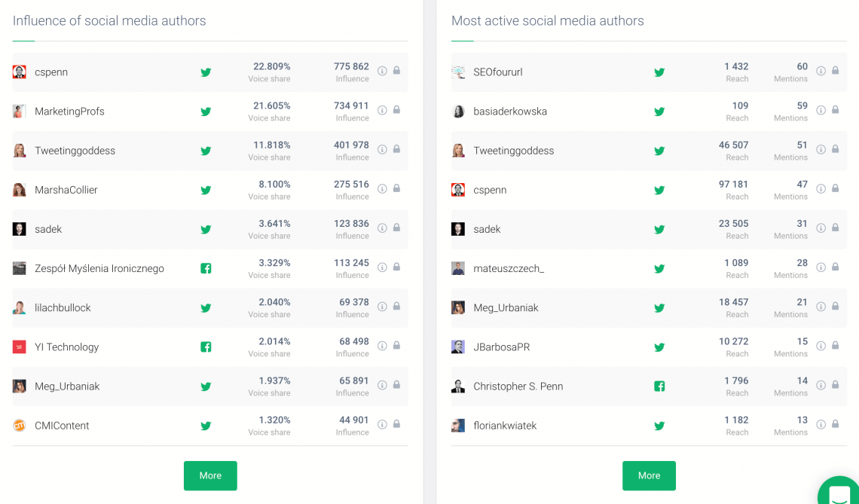The width and height of the screenshot is (859, 504).
Task: Select the 46 507 reach value
Action: [x=734, y=145]
